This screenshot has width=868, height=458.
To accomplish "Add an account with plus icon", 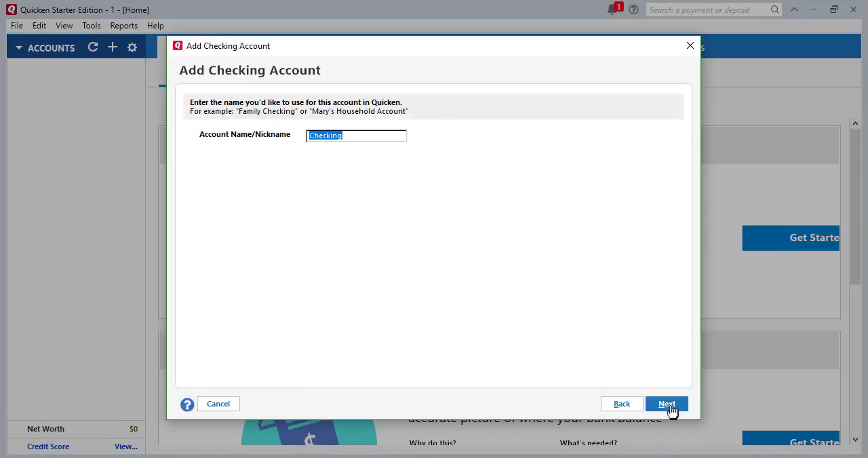I will coord(113,47).
